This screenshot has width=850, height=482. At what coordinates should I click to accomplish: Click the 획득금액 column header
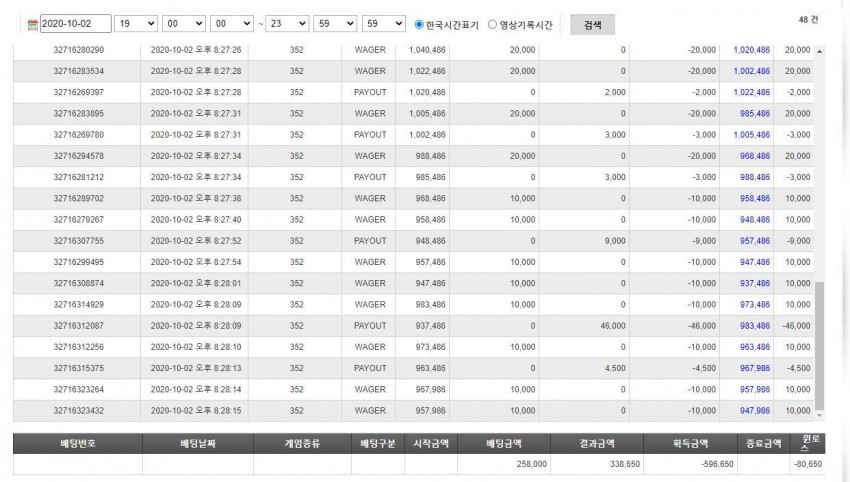[x=690, y=444]
